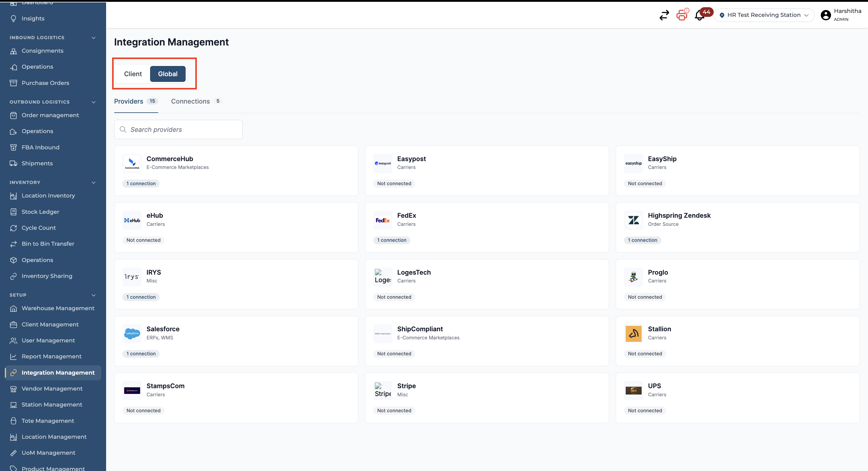Switch the toggle to Client
This screenshot has width=868, height=471.
point(133,74)
